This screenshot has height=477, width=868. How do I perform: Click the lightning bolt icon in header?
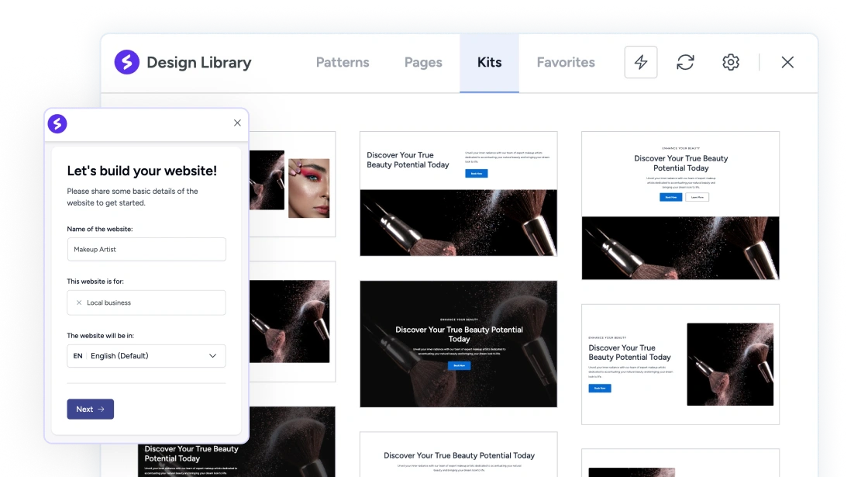pos(641,62)
